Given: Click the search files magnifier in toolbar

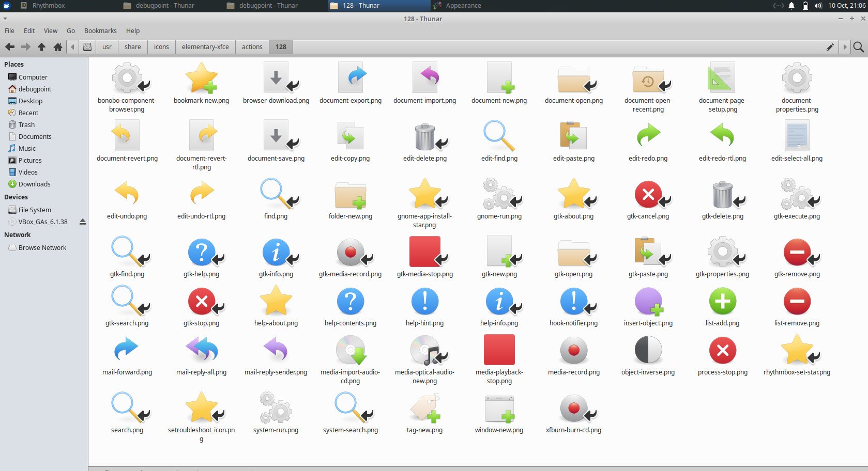Looking at the screenshot, I should [858, 47].
